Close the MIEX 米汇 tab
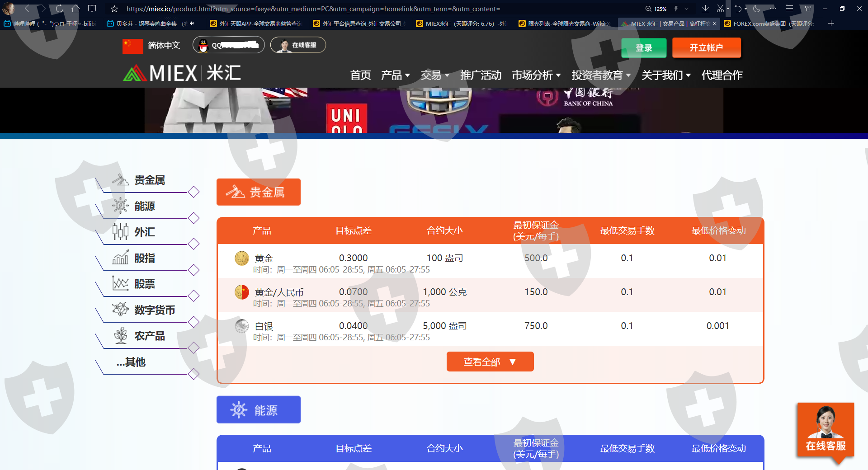 pos(715,23)
